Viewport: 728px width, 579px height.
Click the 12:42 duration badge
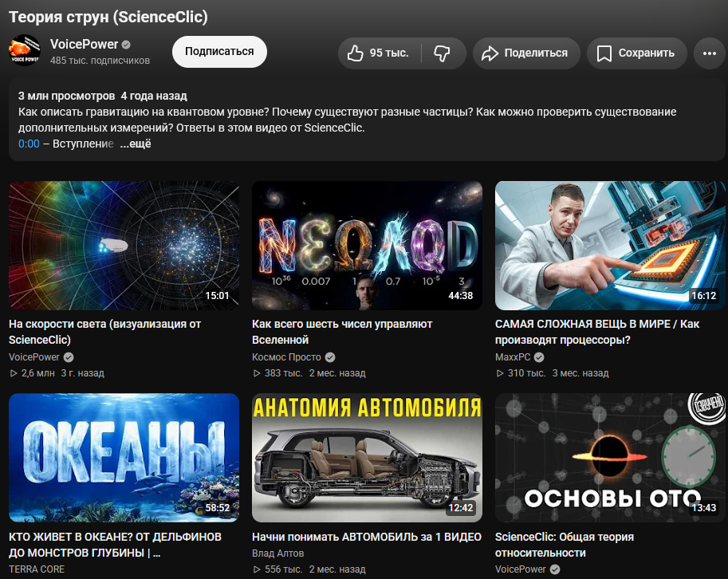[461, 508]
